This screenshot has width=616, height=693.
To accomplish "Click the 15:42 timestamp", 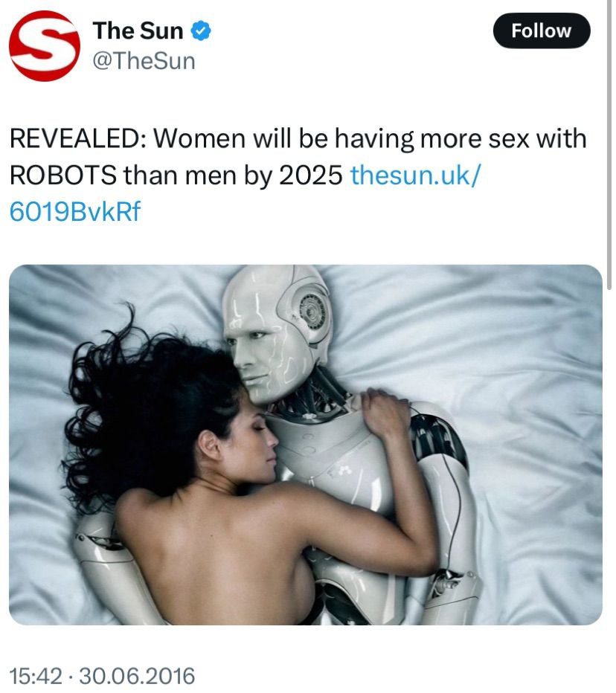I will click(36, 676).
